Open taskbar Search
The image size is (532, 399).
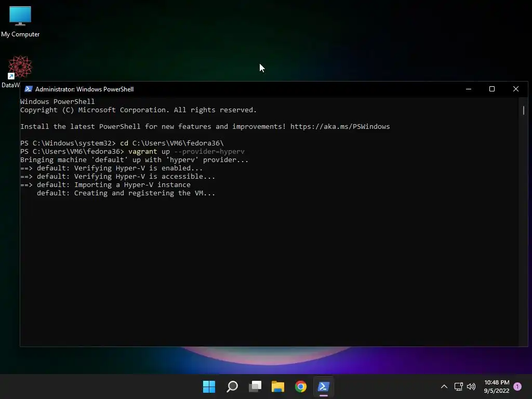(x=232, y=387)
